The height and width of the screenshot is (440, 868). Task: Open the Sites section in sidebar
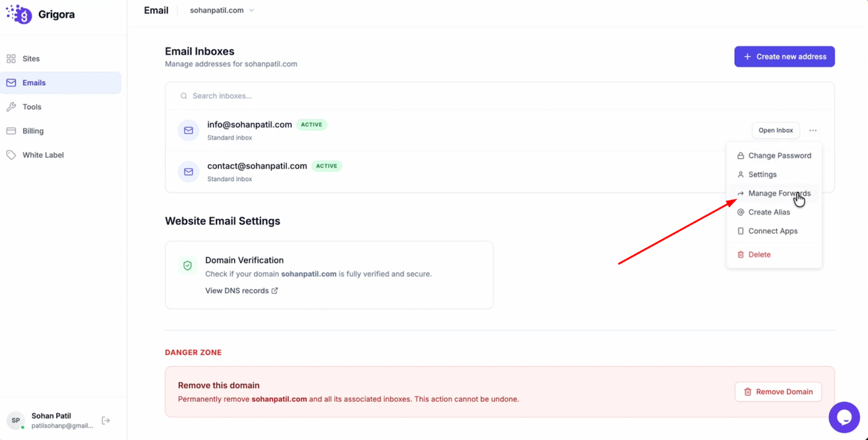coord(31,59)
